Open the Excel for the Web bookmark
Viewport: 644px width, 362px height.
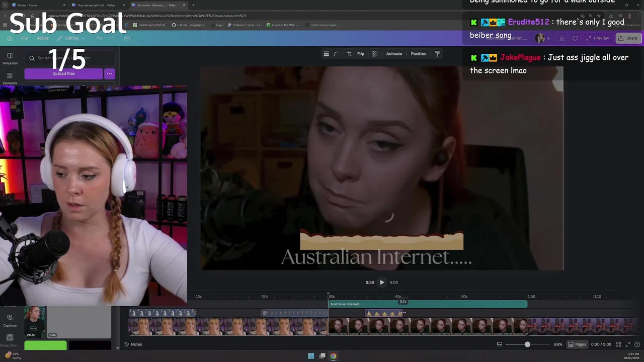[x=283, y=25]
